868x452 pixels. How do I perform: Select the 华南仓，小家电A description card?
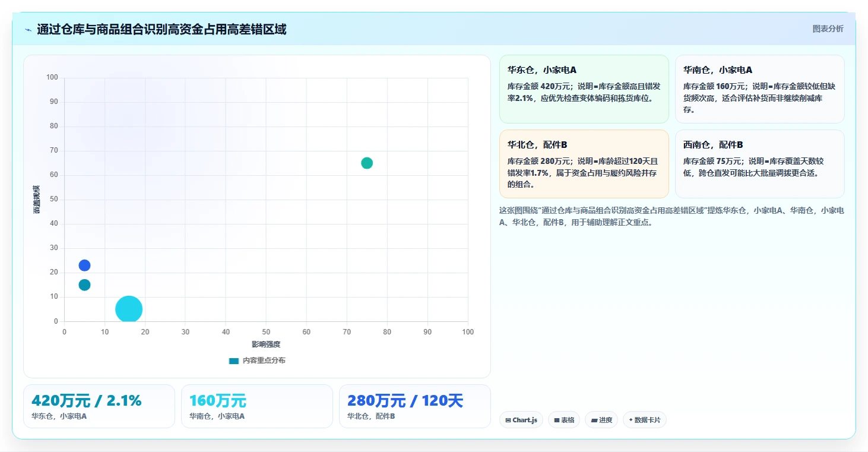coord(760,89)
